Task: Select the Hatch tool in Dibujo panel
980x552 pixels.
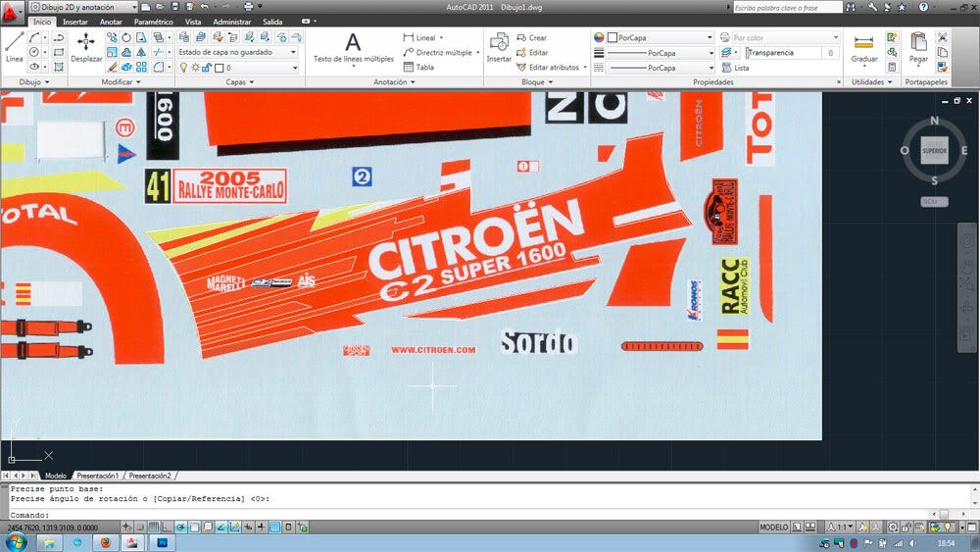Action: [x=59, y=67]
